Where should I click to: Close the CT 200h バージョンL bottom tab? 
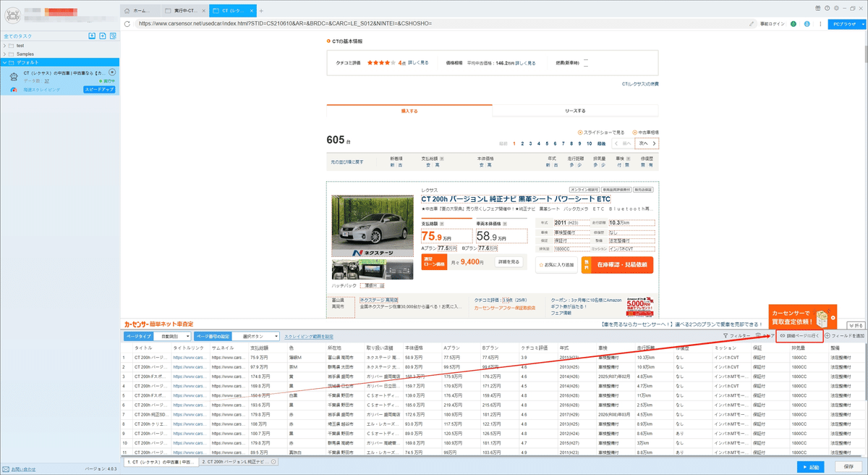[274, 461]
